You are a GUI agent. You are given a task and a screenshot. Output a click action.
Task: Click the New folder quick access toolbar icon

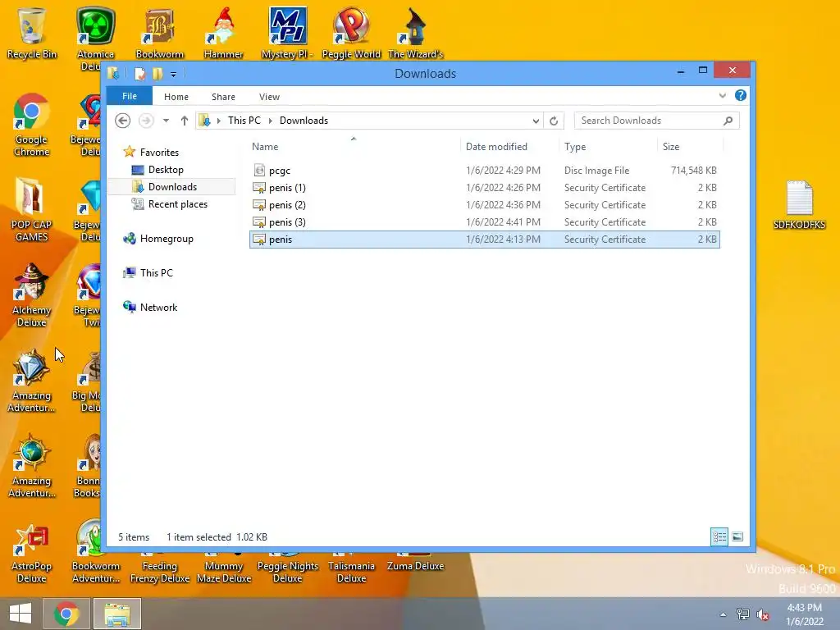tap(157, 73)
